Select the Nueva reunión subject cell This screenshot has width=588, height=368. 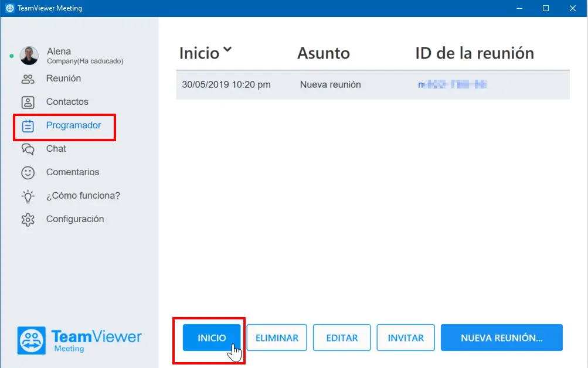[x=331, y=85]
